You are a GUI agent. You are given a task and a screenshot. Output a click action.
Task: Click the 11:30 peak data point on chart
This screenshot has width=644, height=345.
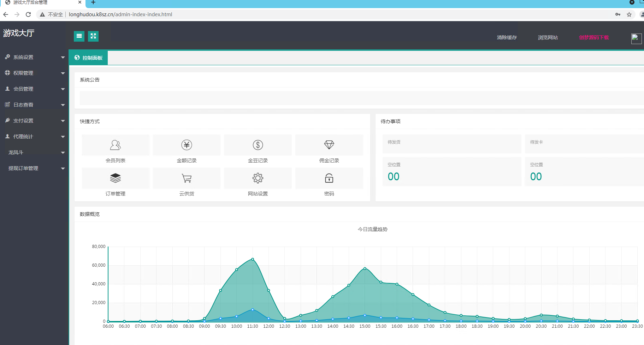[x=253, y=259]
